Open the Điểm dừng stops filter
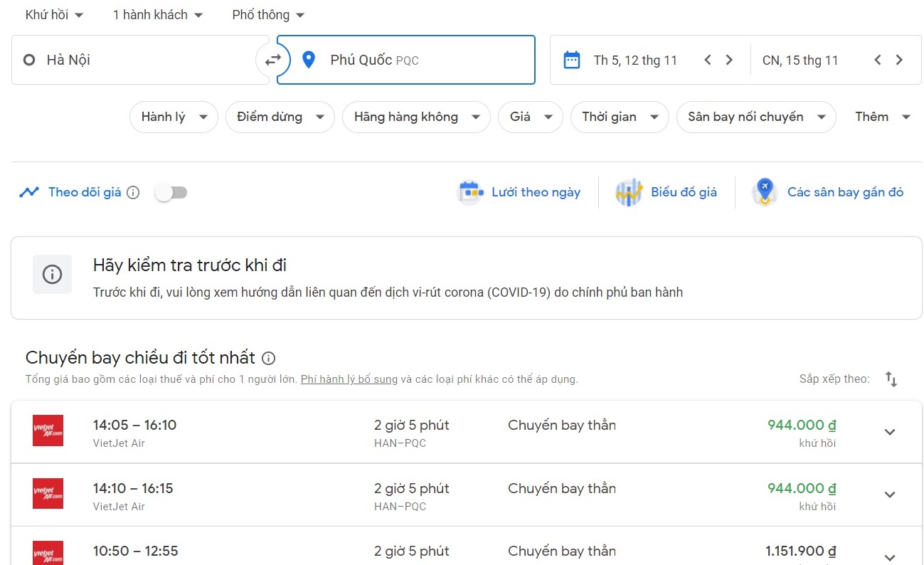 click(x=280, y=117)
